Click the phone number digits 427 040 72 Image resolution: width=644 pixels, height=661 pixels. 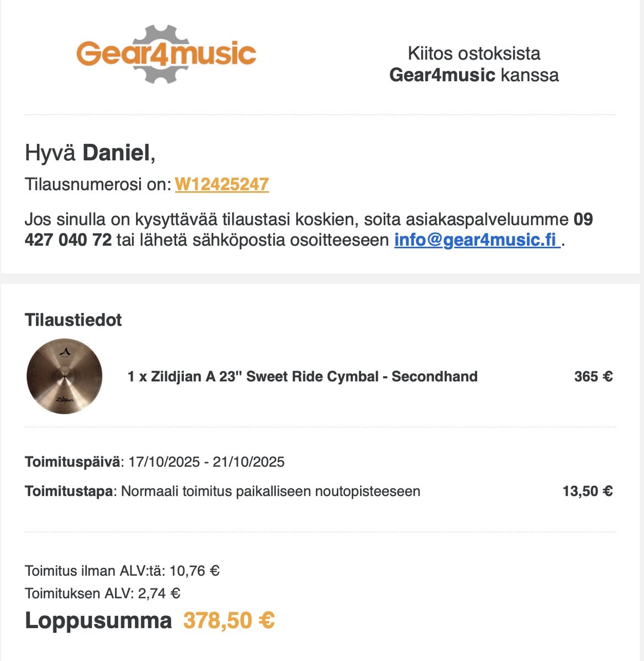68,240
